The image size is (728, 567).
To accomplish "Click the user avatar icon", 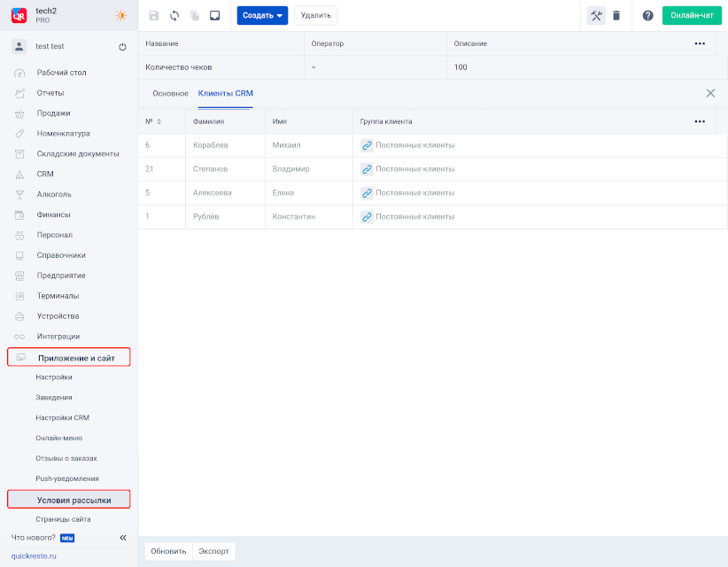I will pyautogui.click(x=19, y=46).
